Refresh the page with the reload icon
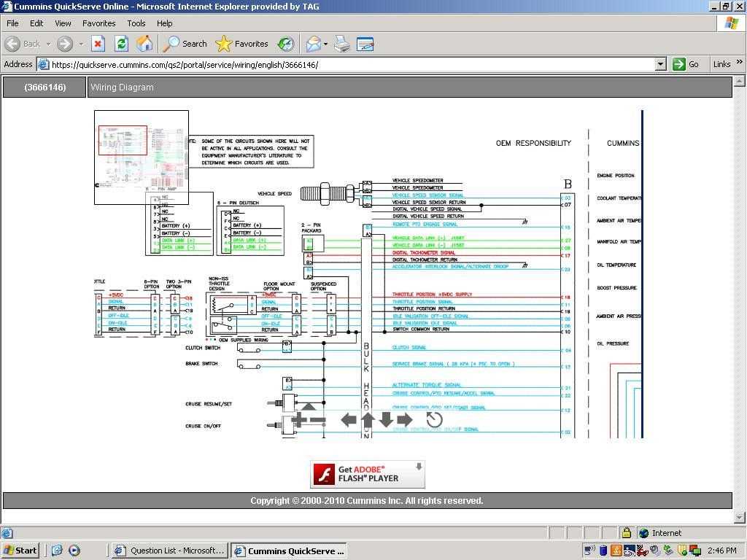The height and width of the screenshot is (560, 747). coord(121,44)
